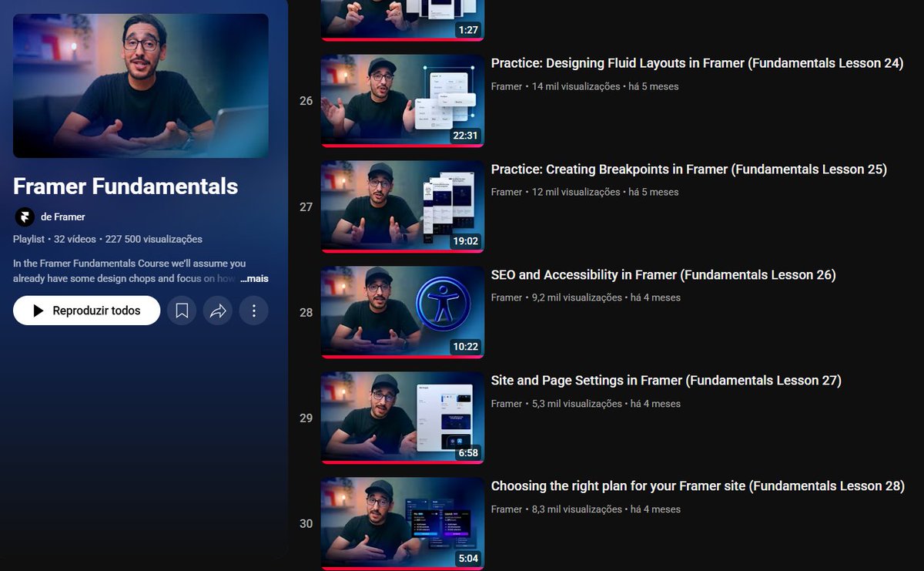Share the playlist via arrow icon
The image size is (924, 571).
point(218,311)
